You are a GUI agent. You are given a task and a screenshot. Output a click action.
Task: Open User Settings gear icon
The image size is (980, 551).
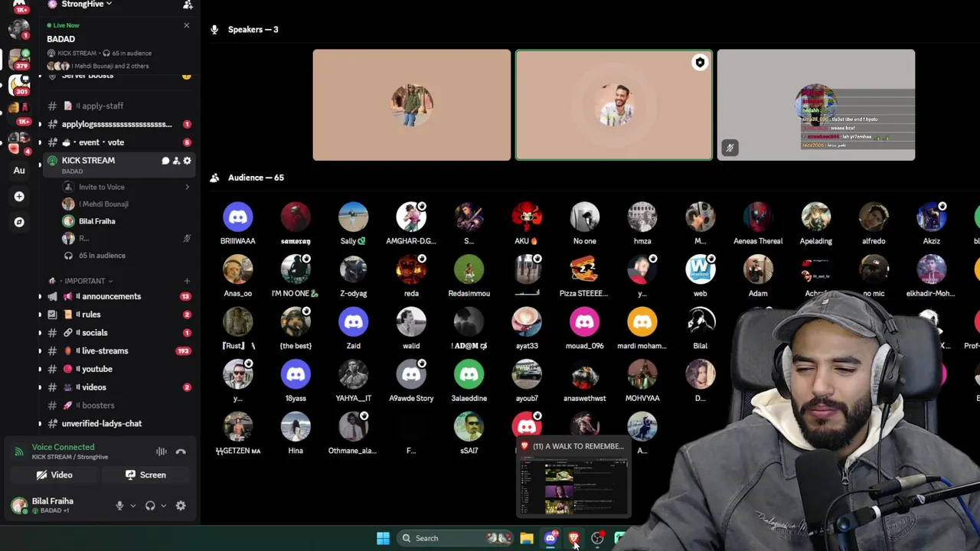(181, 506)
